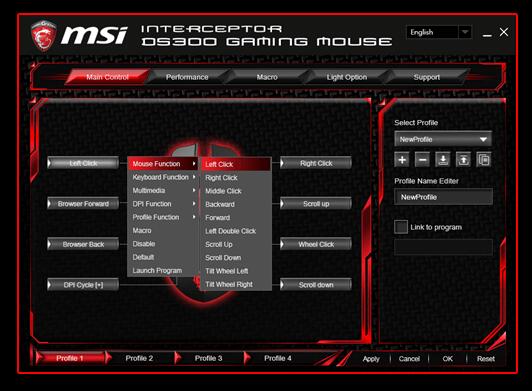The image size is (532, 391).
Task: Click the Browser Forward assignment button
Action: (x=83, y=204)
